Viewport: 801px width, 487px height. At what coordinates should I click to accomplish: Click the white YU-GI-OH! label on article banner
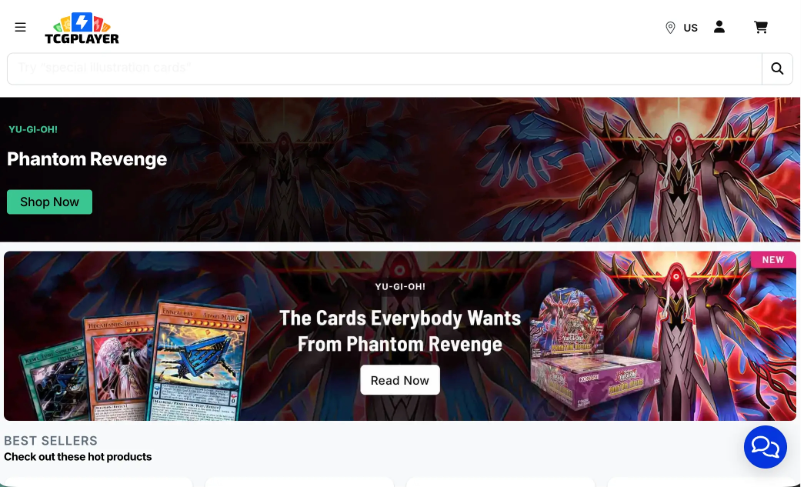click(400, 287)
